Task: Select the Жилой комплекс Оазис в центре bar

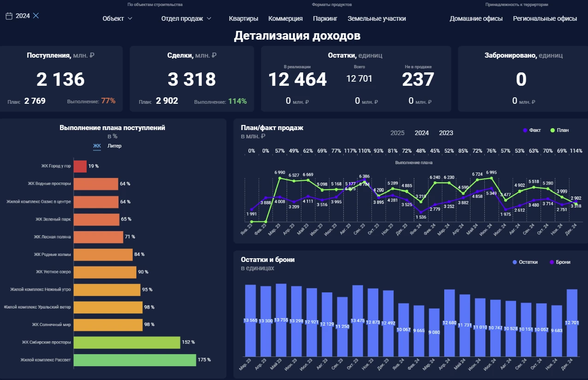Action: (x=96, y=202)
